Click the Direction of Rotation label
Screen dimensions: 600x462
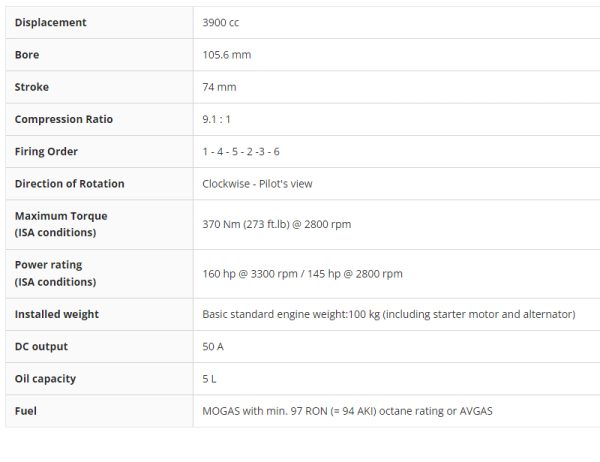pos(70,184)
